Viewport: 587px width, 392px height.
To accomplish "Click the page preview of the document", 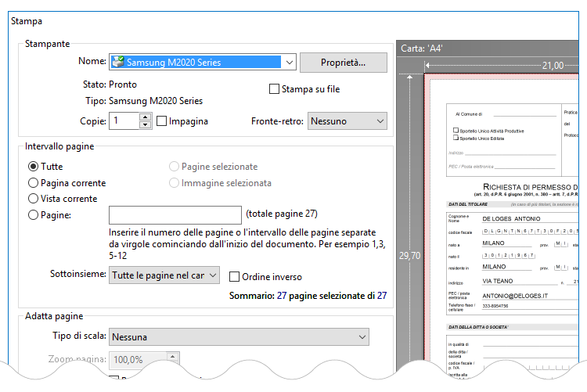I will [503, 225].
